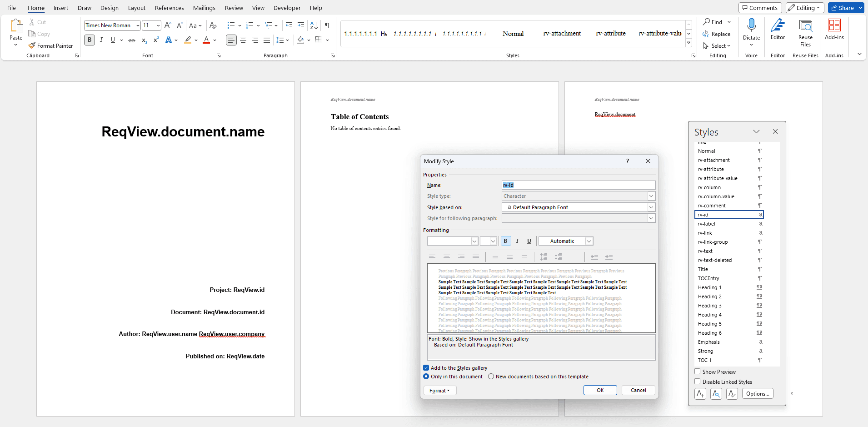Open the Dictate microphone tool
The image size is (868, 427).
coord(751,25)
